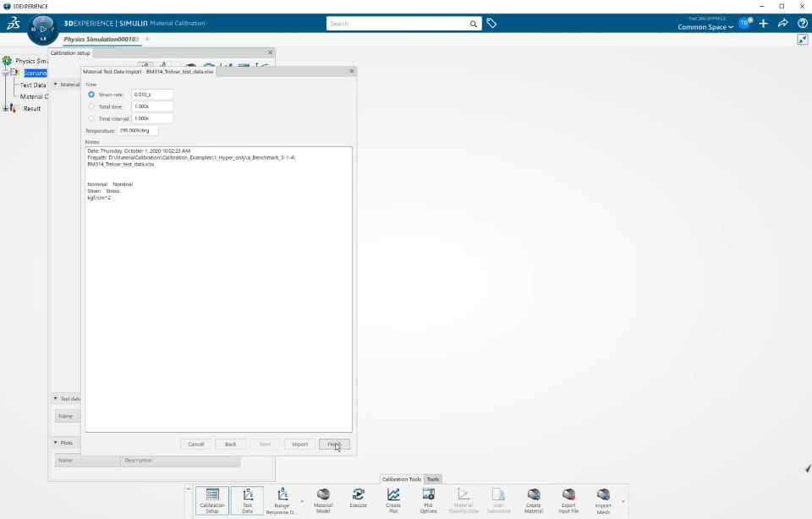Click the Import Mesh tool
Image resolution: width=812 pixels, height=519 pixels.
coord(603,500)
